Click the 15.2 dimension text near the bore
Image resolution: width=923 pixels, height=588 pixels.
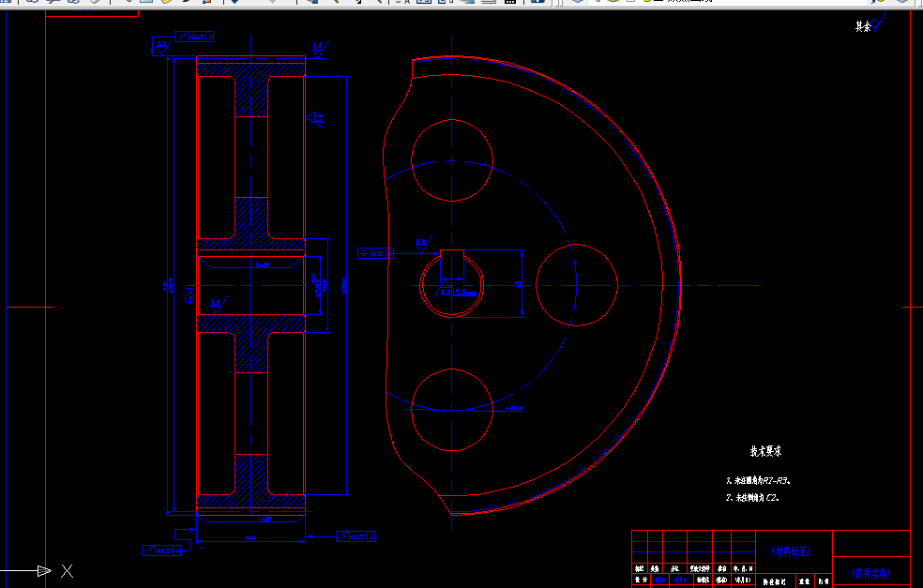(x=462, y=292)
